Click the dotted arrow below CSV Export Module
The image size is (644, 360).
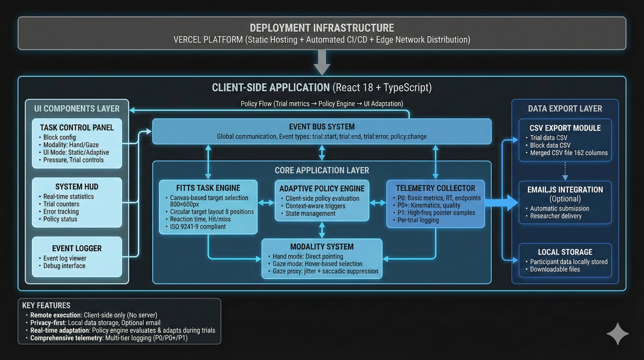[565, 172]
